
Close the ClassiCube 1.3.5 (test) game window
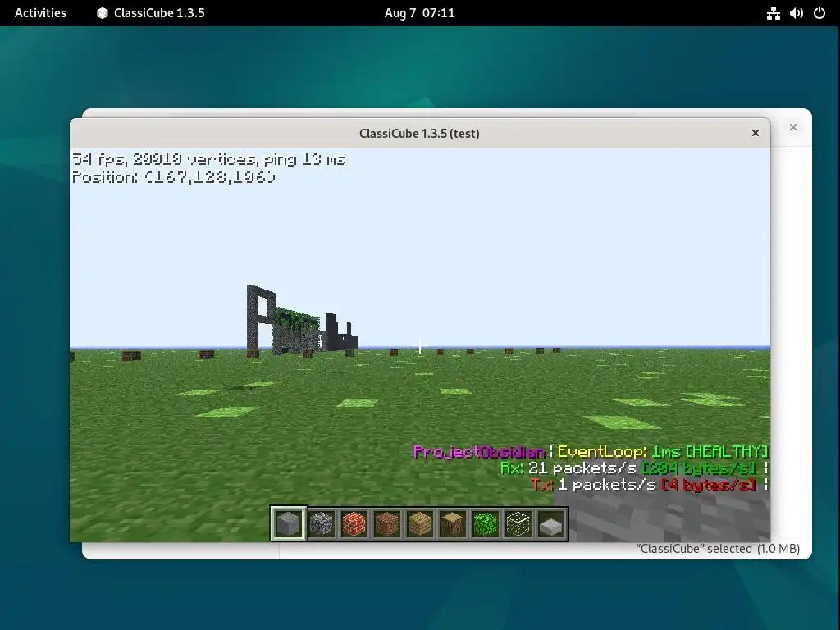click(x=756, y=133)
